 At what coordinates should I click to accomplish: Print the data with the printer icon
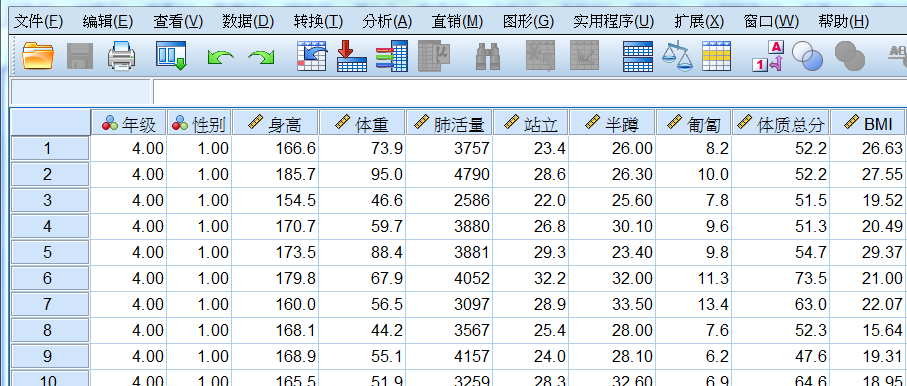click(x=121, y=56)
